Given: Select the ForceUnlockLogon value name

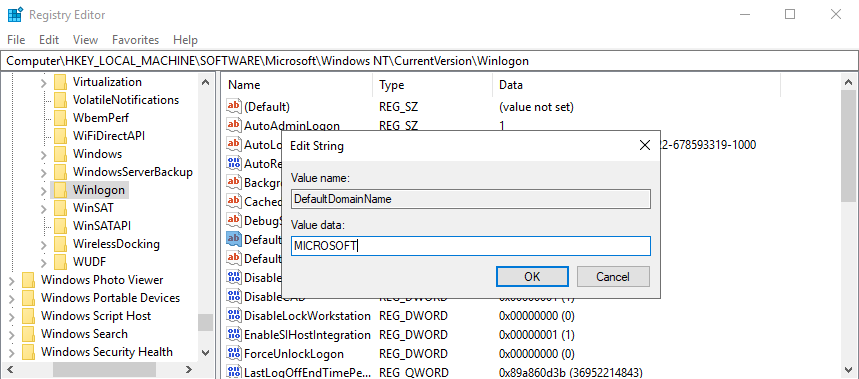Looking at the screenshot, I should point(294,354).
